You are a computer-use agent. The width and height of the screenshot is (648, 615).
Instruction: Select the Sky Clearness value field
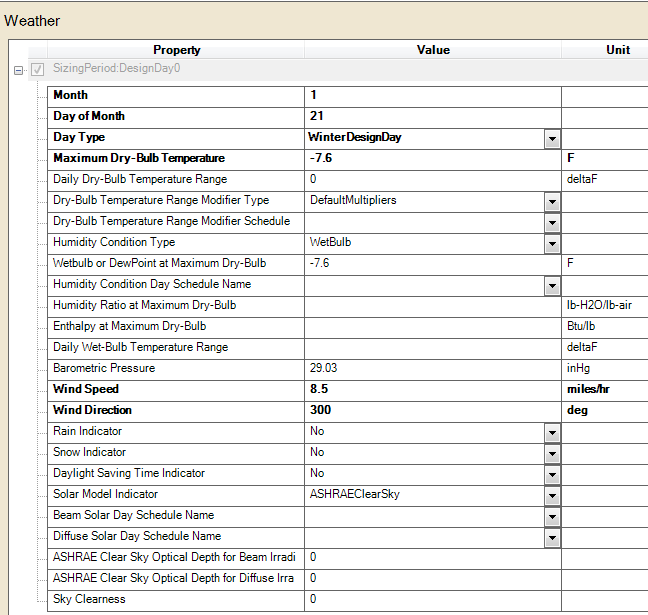point(433,601)
